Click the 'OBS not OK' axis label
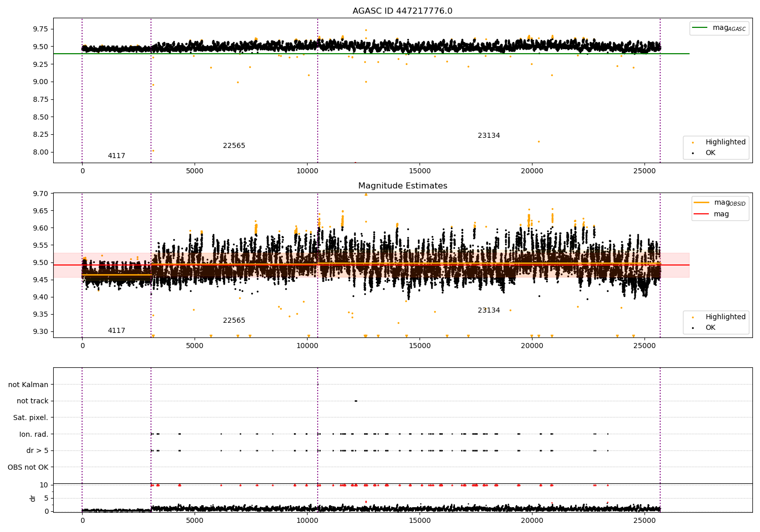The image size is (760, 532). [28, 468]
